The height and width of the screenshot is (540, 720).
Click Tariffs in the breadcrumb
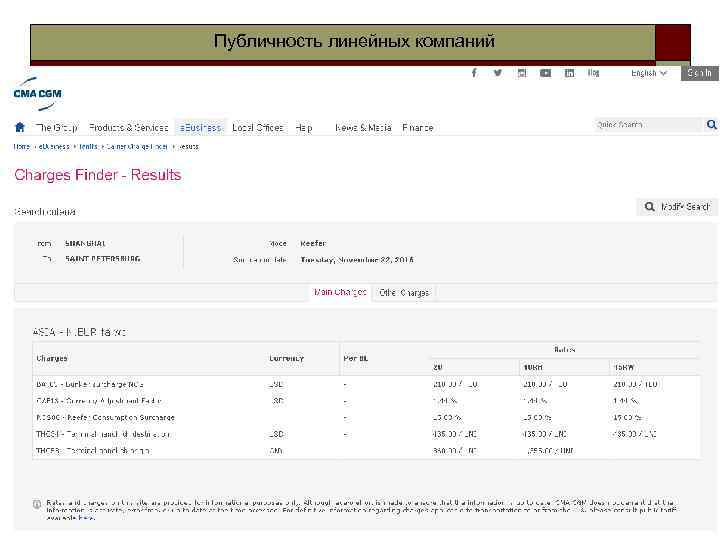coord(88,146)
